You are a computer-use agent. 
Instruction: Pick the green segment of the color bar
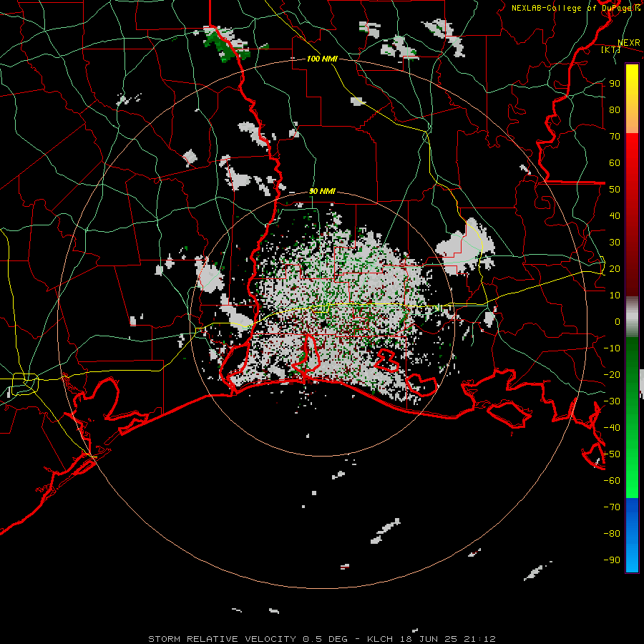[632, 418]
